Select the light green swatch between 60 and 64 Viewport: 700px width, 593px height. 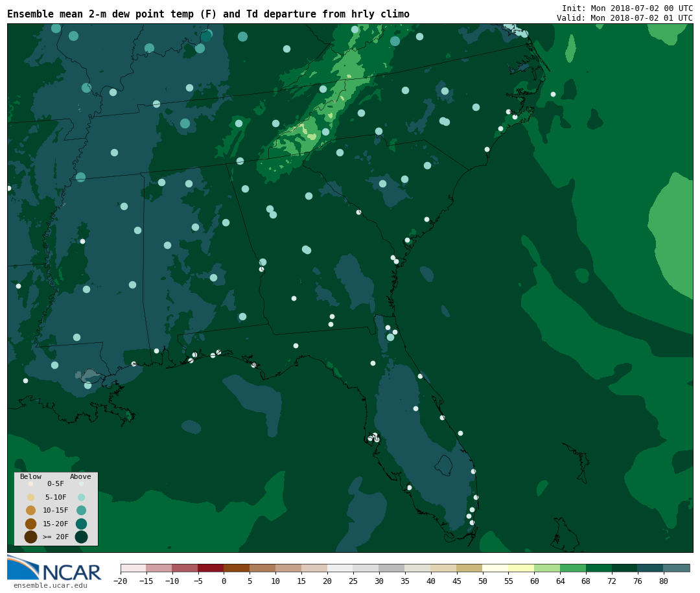click(547, 568)
